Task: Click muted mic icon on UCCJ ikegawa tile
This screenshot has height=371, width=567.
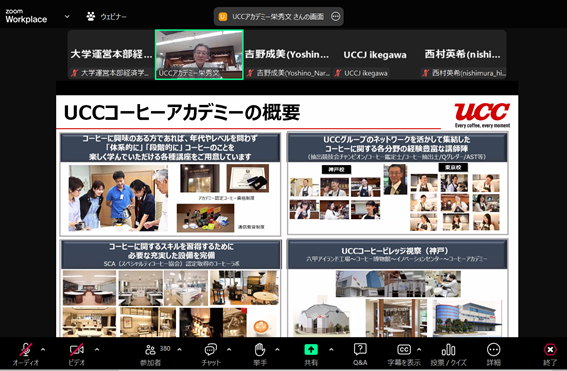Action: (x=338, y=73)
